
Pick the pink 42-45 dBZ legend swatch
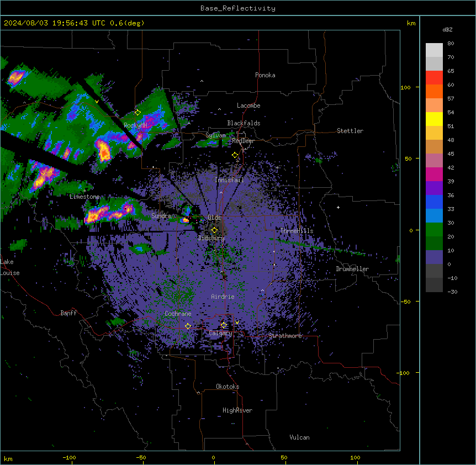[x=434, y=161]
